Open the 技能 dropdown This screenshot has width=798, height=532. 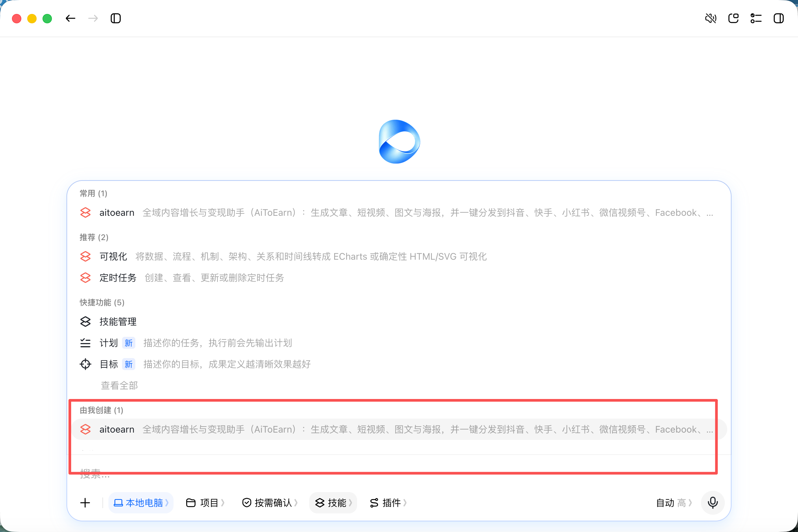[x=333, y=503]
